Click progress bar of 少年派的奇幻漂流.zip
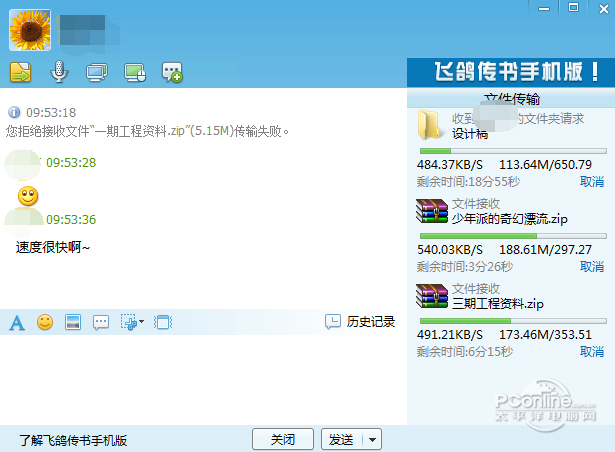The height and width of the screenshot is (452, 615). (x=513, y=236)
